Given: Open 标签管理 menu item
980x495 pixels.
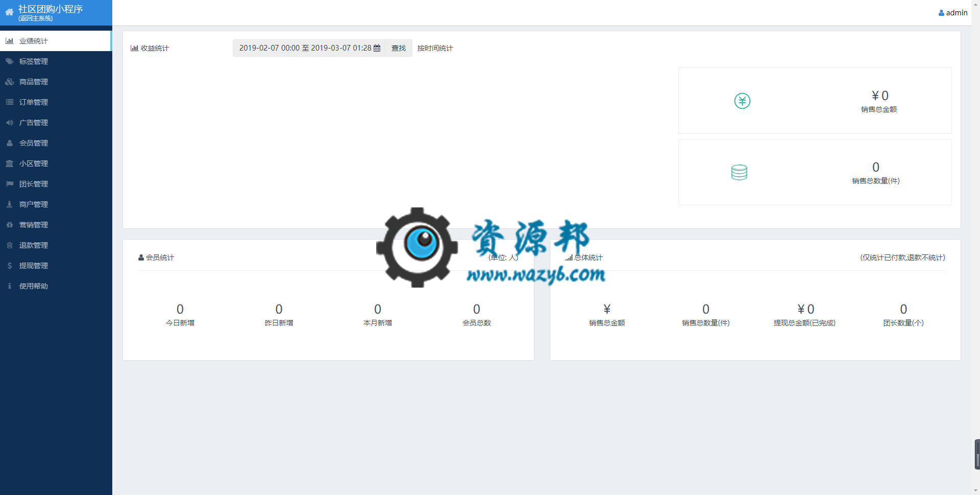Looking at the screenshot, I should tap(56, 61).
